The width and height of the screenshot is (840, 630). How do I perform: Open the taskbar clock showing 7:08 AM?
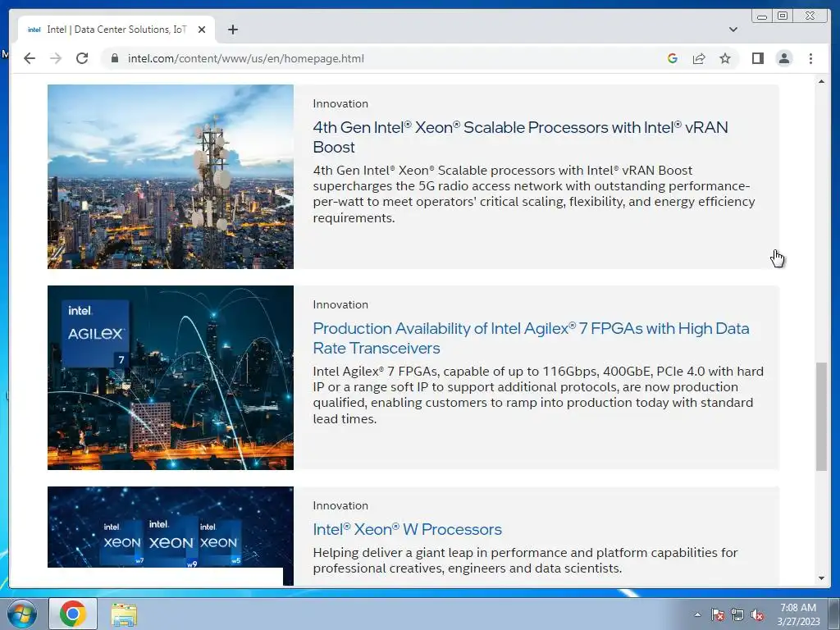pyautogui.click(x=798, y=614)
